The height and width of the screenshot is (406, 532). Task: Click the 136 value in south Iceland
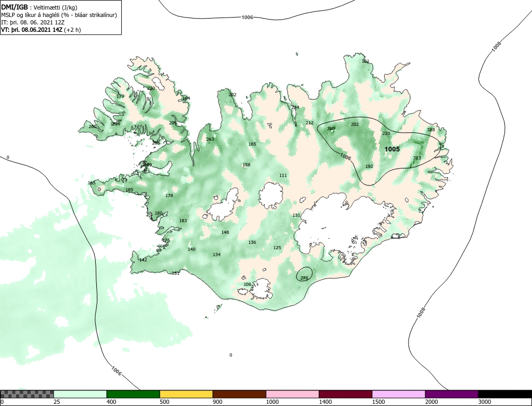click(x=252, y=242)
